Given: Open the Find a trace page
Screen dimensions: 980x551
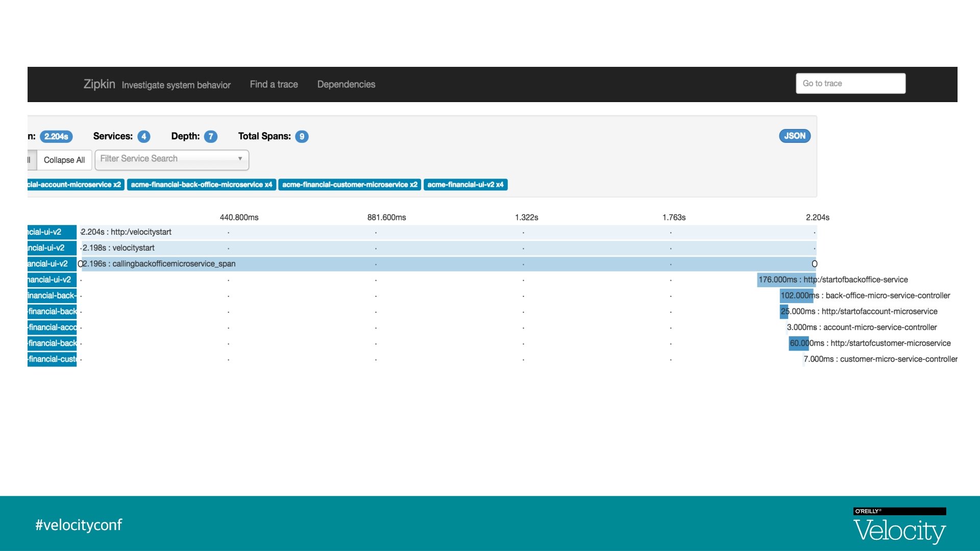Looking at the screenshot, I should (274, 84).
